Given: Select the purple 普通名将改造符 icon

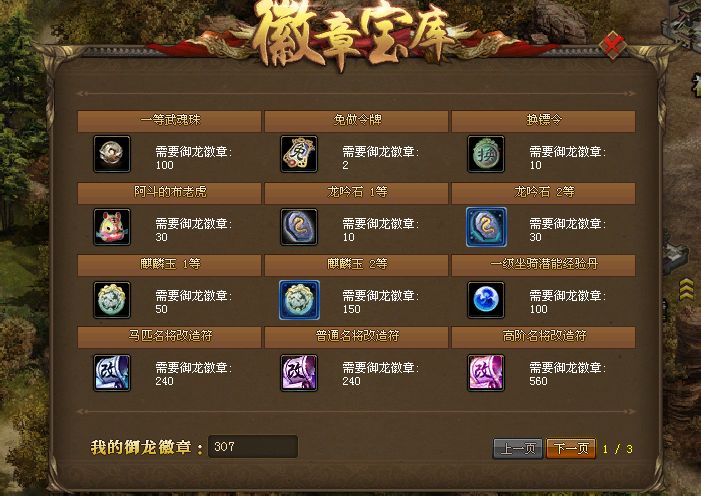Looking at the screenshot, I should pyautogui.click(x=299, y=373).
